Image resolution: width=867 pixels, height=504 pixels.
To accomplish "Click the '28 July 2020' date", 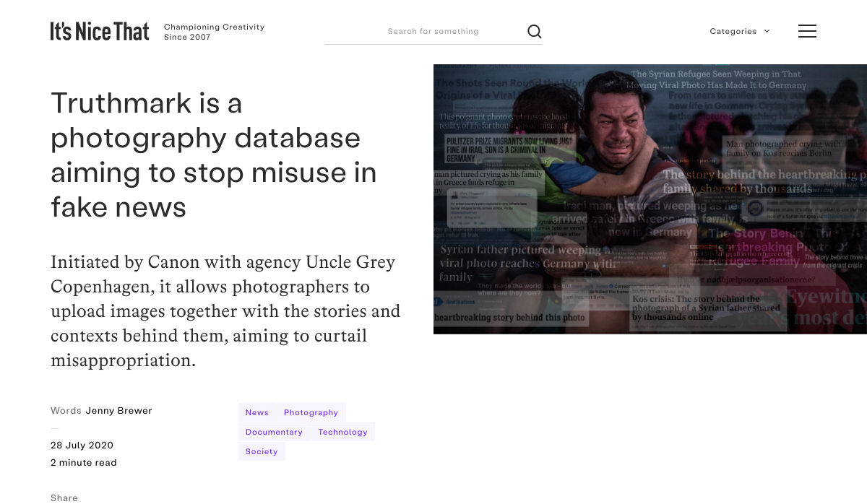I will coord(82,445).
